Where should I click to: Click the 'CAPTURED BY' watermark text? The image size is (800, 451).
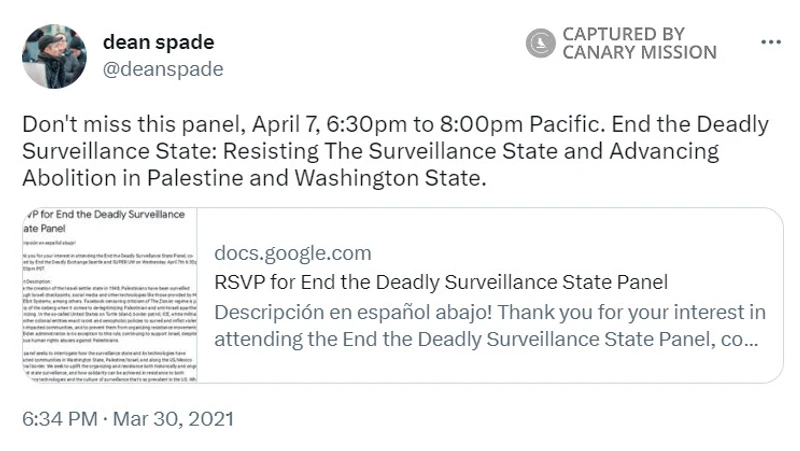623,34
